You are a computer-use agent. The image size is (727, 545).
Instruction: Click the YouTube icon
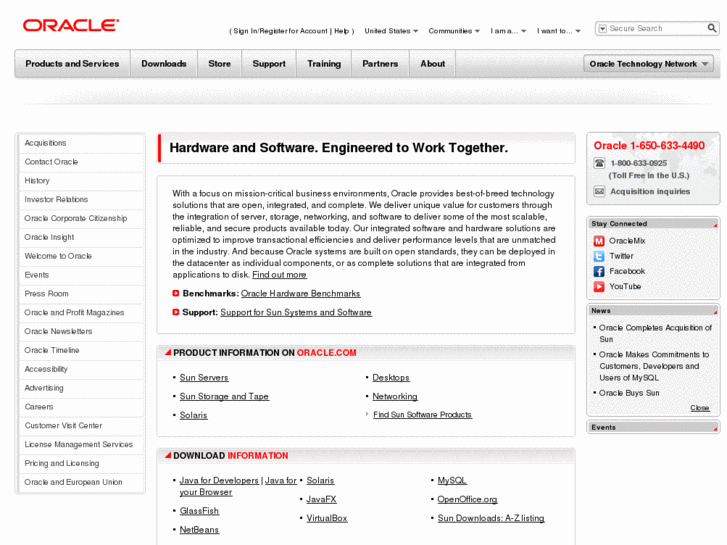point(599,287)
